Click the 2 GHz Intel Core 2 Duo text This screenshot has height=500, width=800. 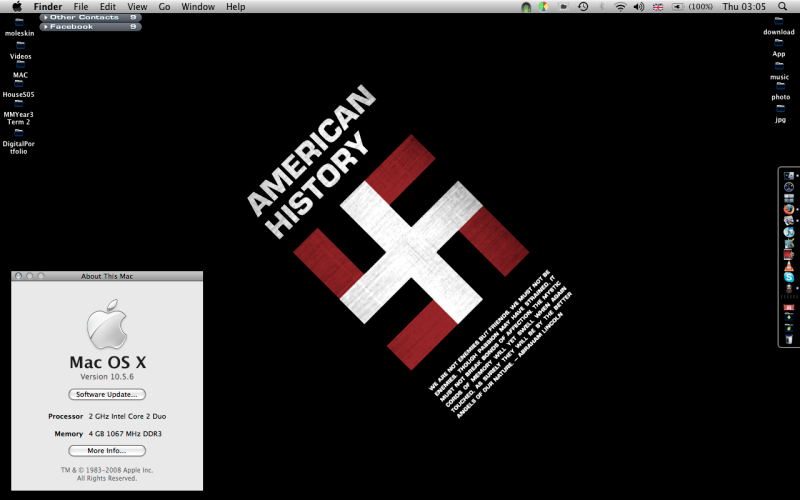pos(128,416)
